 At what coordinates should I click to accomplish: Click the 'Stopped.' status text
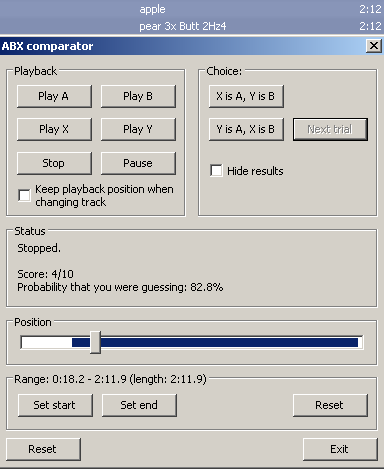coord(39,248)
